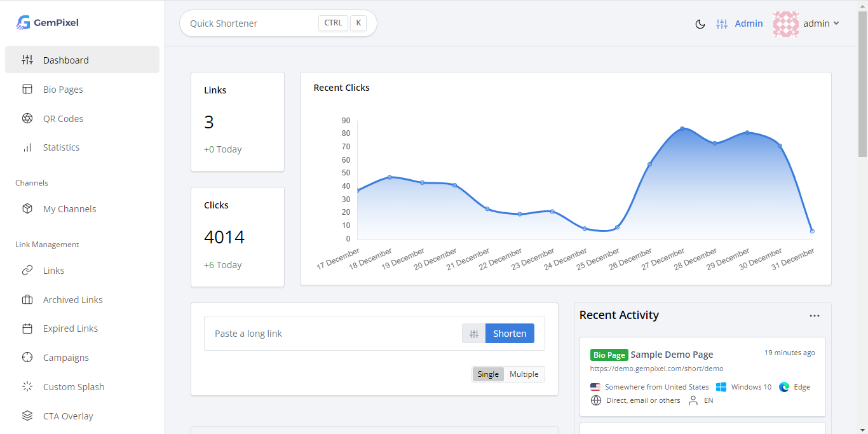
Task: Expand link options next to Shorten
Action: tap(474, 334)
